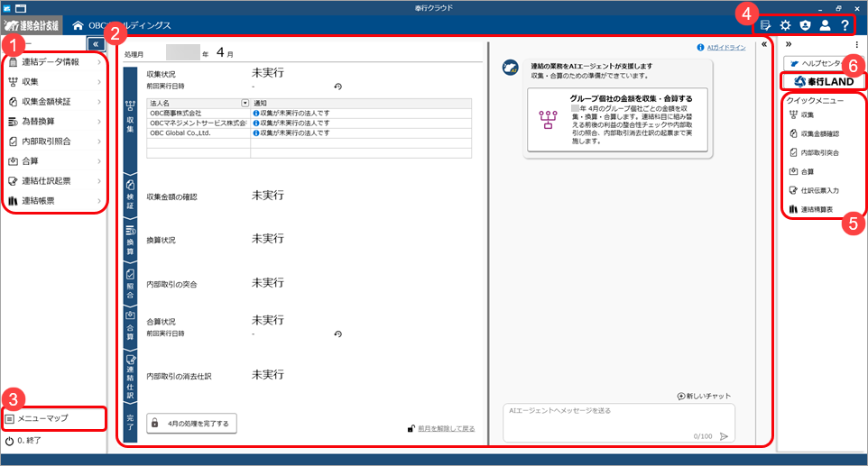Open the AIガイドライン link
The height and width of the screenshot is (466, 868).
click(725, 48)
